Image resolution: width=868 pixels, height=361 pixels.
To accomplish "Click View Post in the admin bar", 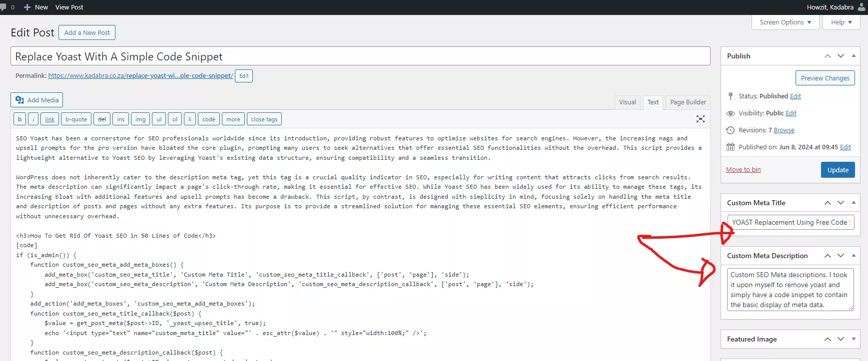I will [x=69, y=7].
